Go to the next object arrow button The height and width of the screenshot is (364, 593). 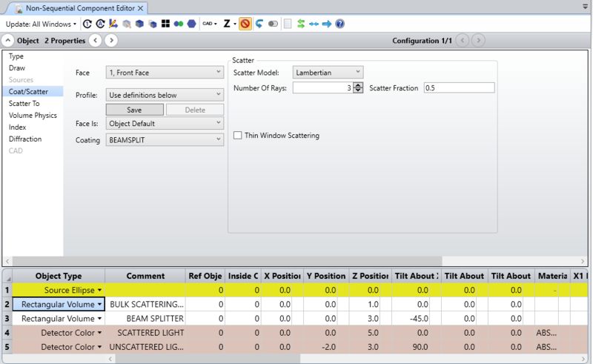pyautogui.click(x=113, y=40)
